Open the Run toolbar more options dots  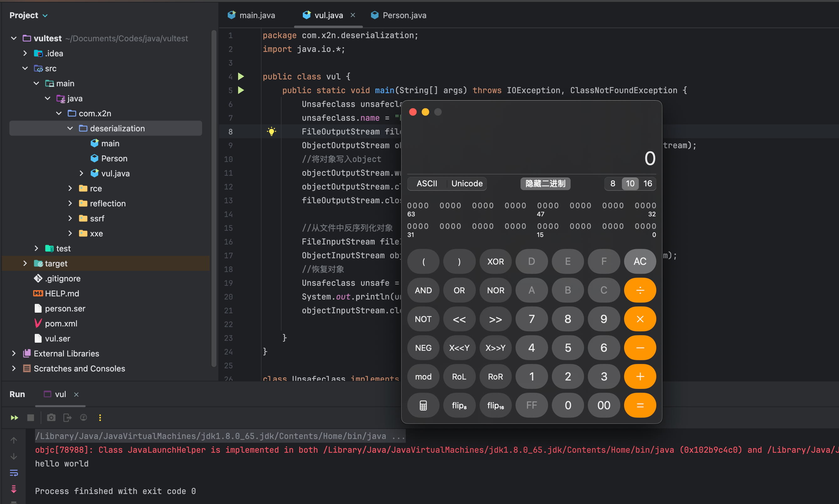(x=100, y=417)
